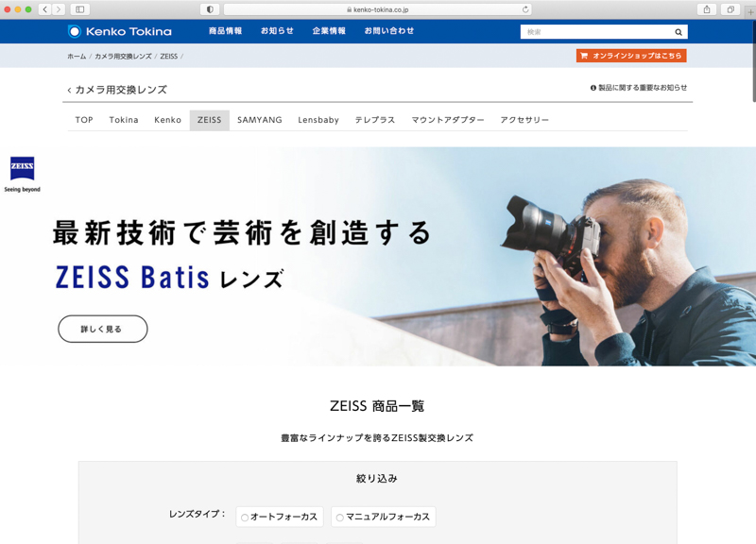The height and width of the screenshot is (544, 756).
Task: Submit search with the magnifier icon
Action: 678,32
